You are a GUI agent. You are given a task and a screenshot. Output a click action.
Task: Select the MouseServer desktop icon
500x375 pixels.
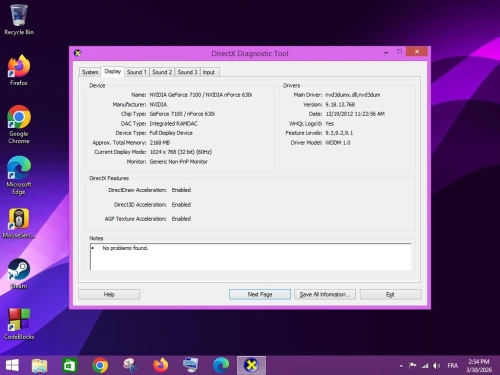tap(19, 223)
